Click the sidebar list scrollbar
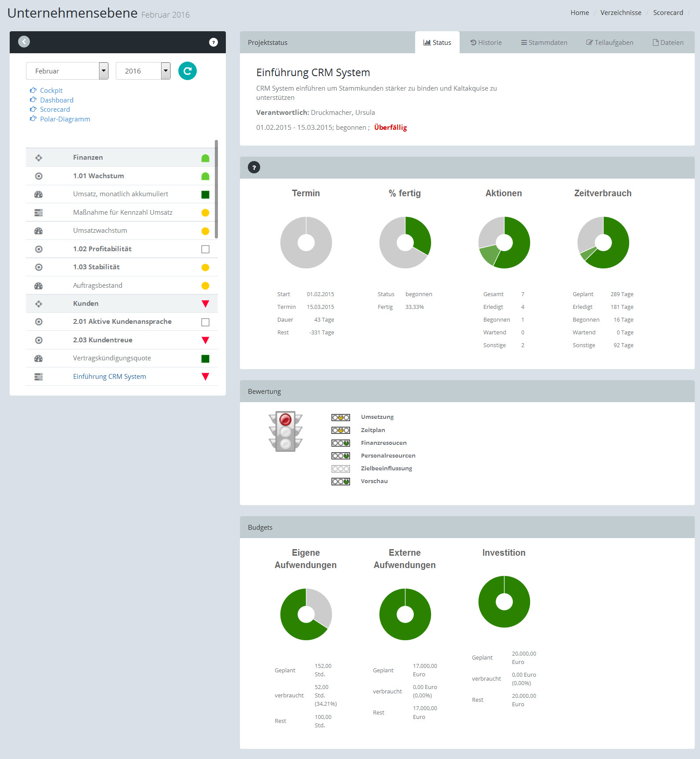 tap(216, 189)
